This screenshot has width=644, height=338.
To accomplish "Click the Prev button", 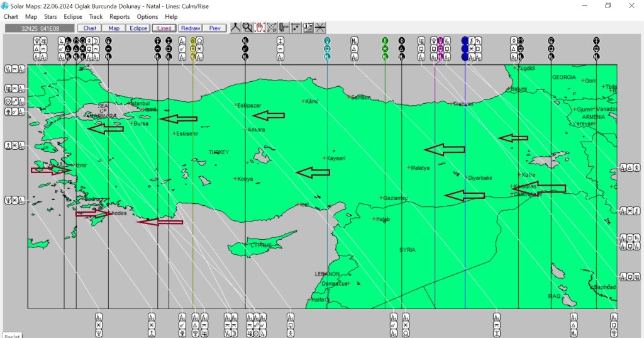I will [x=214, y=28].
